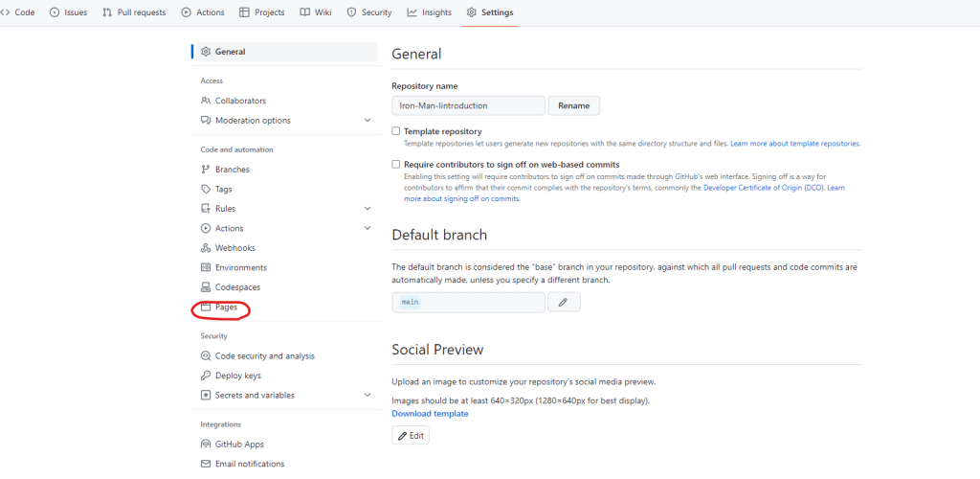Click the Edit social preview button
The height and width of the screenshot is (479, 980).
(x=411, y=435)
